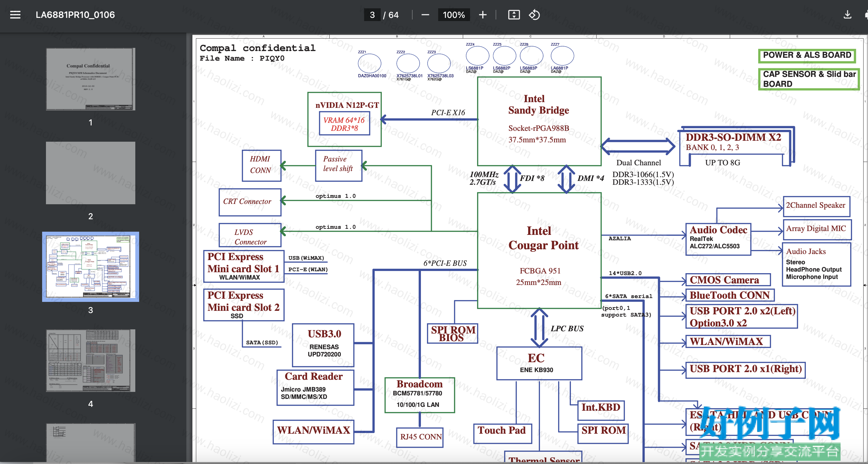Click the Array Digital MIC label
This screenshot has width=868, height=464.
(x=816, y=228)
